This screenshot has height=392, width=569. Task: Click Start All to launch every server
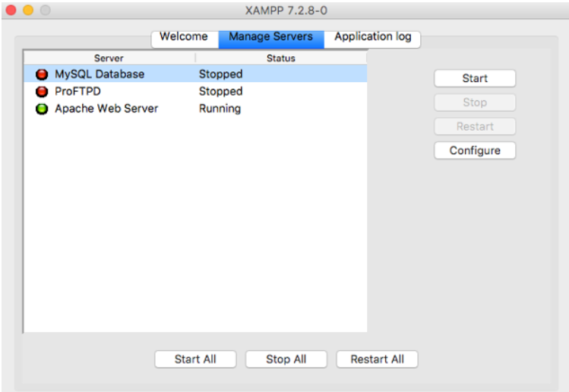click(x=195, y=359)
